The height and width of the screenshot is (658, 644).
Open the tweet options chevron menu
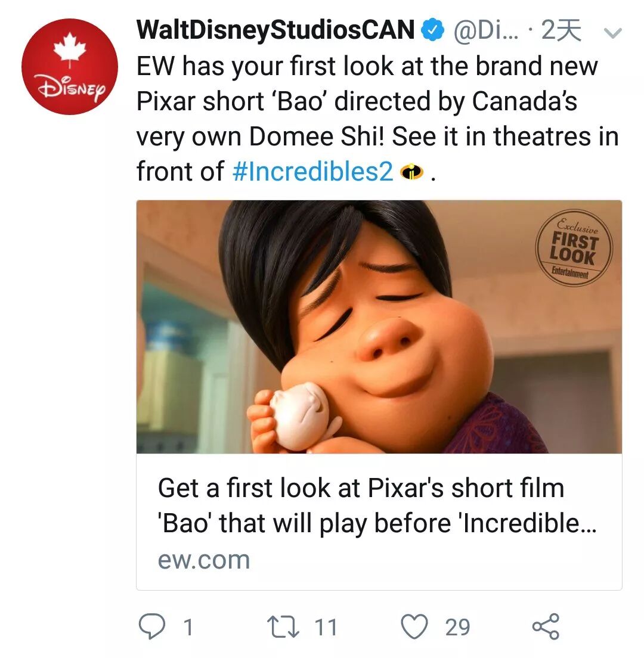[612, 33]
